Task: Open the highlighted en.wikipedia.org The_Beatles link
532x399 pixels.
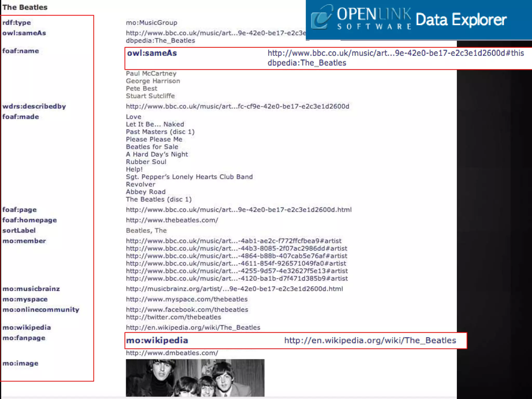Action: click(370, 340)
